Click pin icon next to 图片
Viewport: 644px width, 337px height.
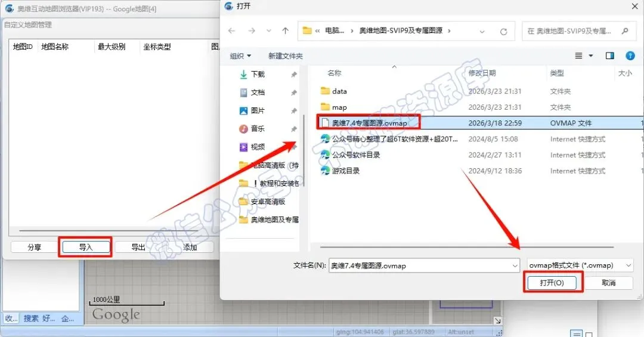pyautogui.click(x=293, y=111)
